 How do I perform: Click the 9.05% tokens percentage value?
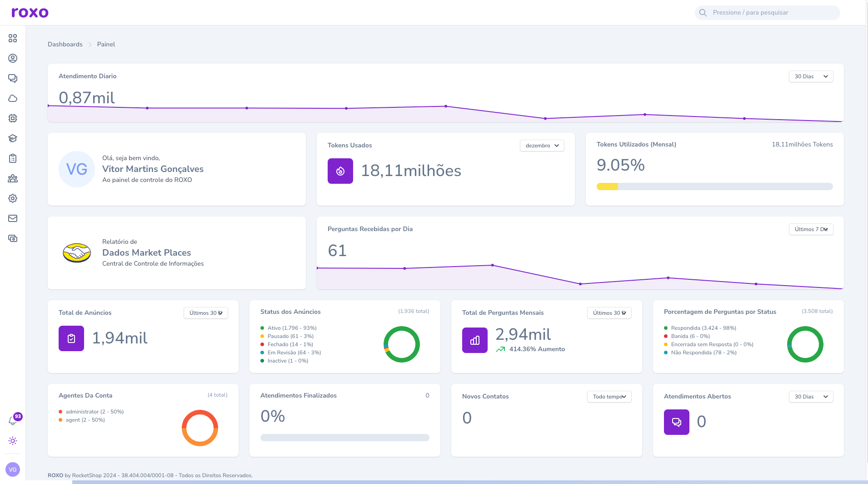pos(621,165)
